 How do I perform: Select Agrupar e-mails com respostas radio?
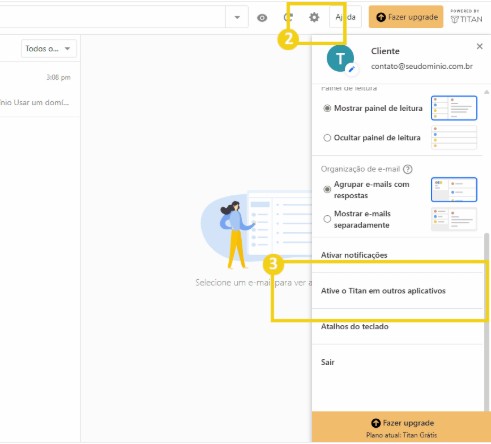(x=327, y=190)
